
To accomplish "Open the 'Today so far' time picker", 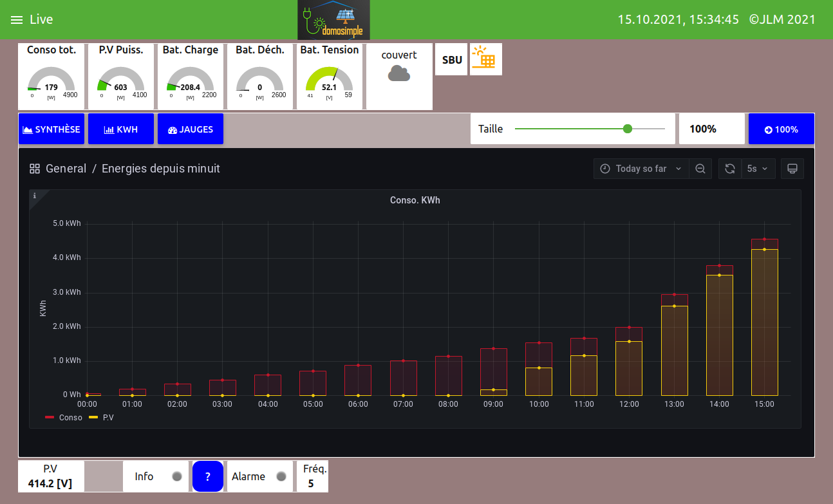I will [641, 169].
